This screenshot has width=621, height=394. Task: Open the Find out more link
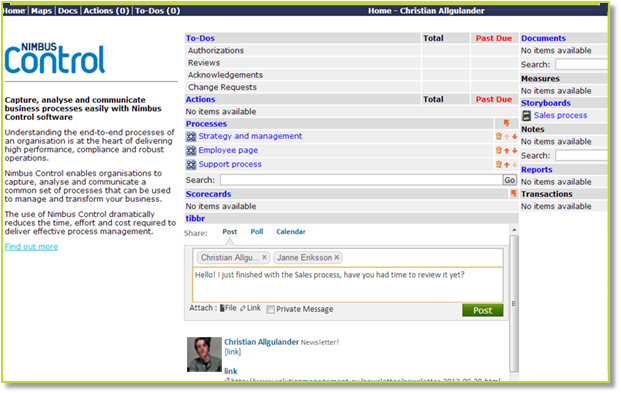pyautogui.click(x=31, y=247)
